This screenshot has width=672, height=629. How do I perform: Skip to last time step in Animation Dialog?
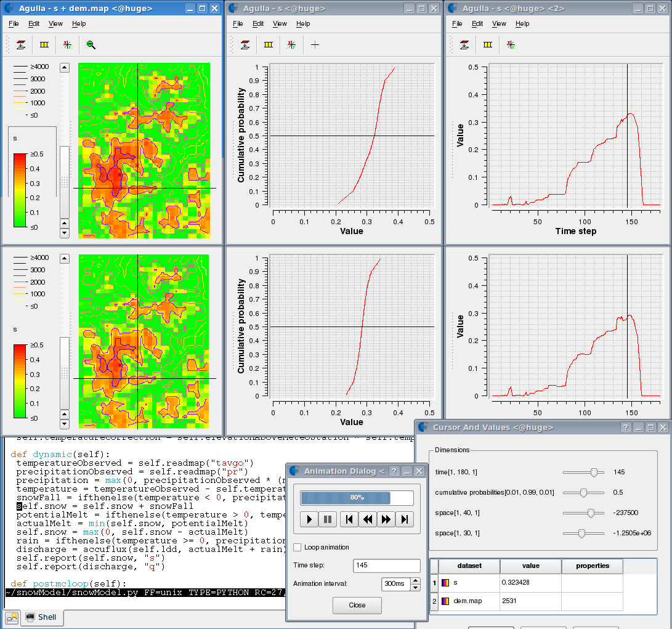tap(405, 519)
